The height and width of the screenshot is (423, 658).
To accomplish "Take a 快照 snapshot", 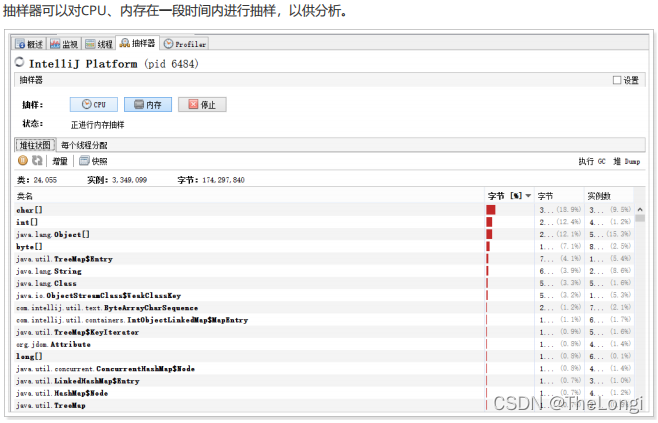I will 93,161.
